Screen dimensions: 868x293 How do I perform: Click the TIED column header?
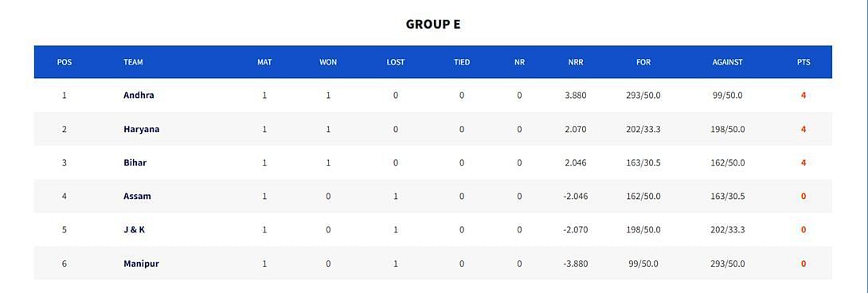pos(462,62)
